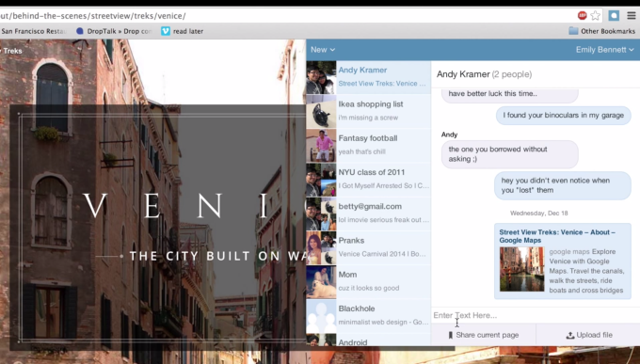Click the Upload file arrow icon
This screenshot has height=364, width=640.
[x=569, y=335]
